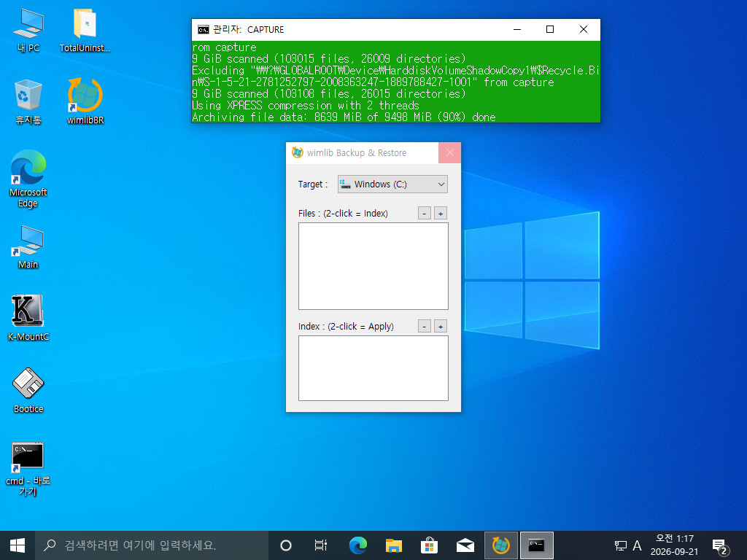Viewport: 747px width, 560px height.
Task: Click inside the empty Files list box
Action: click(x=373, y=266)
